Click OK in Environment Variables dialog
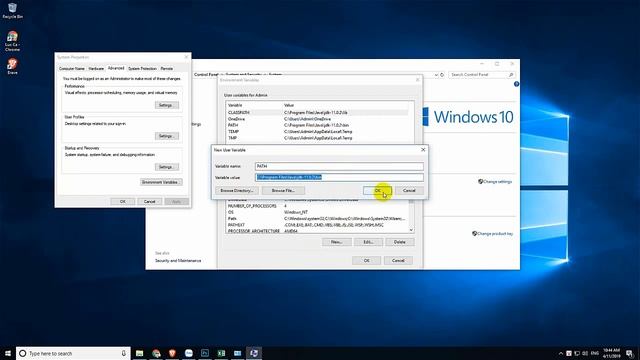The image size is (640, 360). 367,260
